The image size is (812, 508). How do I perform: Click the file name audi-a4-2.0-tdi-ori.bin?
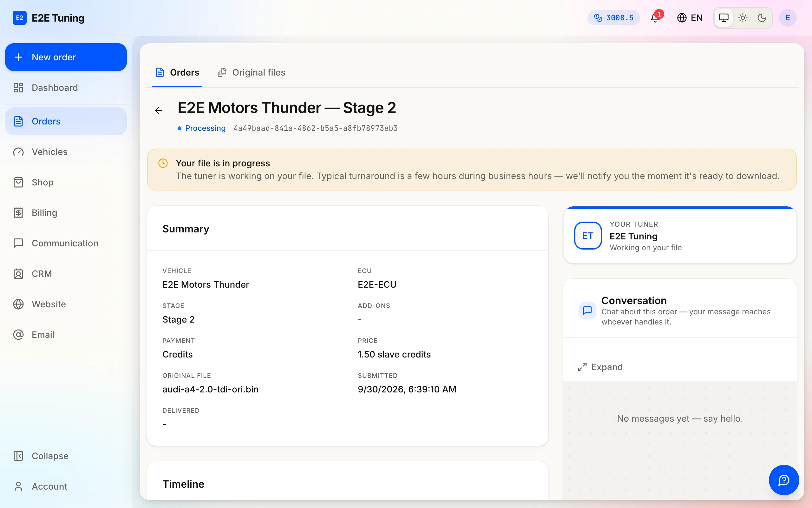[210, 389]
